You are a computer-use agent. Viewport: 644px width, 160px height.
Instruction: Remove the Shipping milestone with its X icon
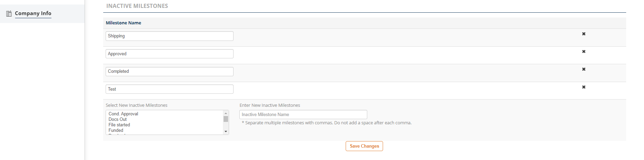(584, 34)
